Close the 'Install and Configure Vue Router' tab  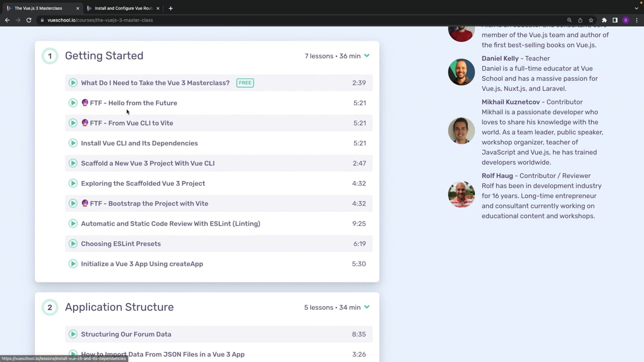[157, 8]
